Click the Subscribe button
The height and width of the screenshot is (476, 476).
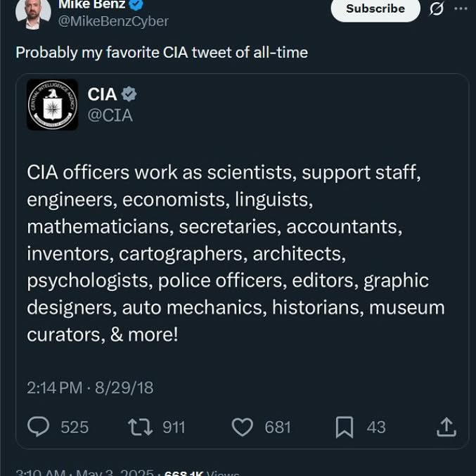point(375,9)
